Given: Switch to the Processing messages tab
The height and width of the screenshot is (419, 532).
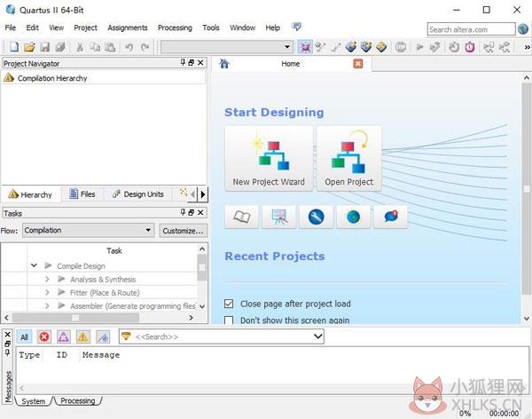Looking at the screenshot, I should (x=78, y=400).
